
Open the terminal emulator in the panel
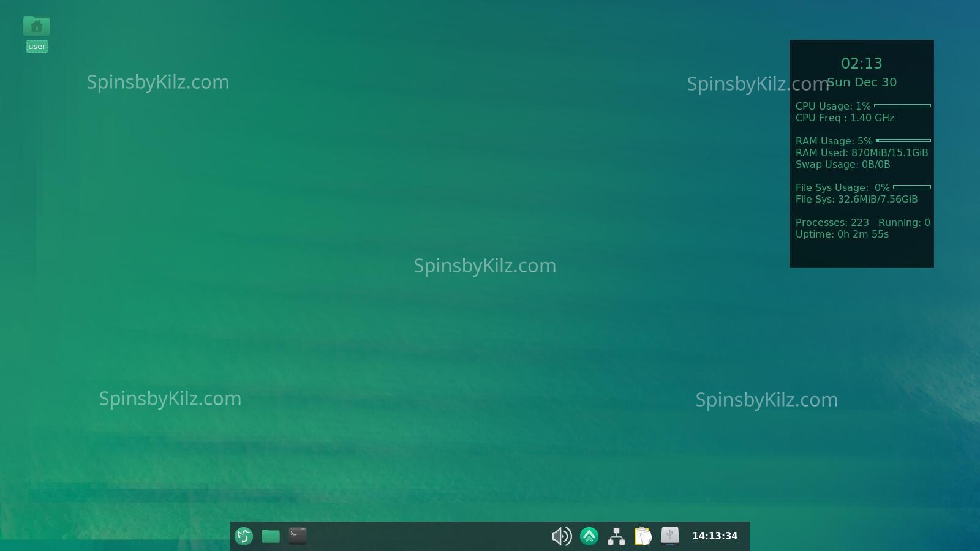tap(298, 536)
